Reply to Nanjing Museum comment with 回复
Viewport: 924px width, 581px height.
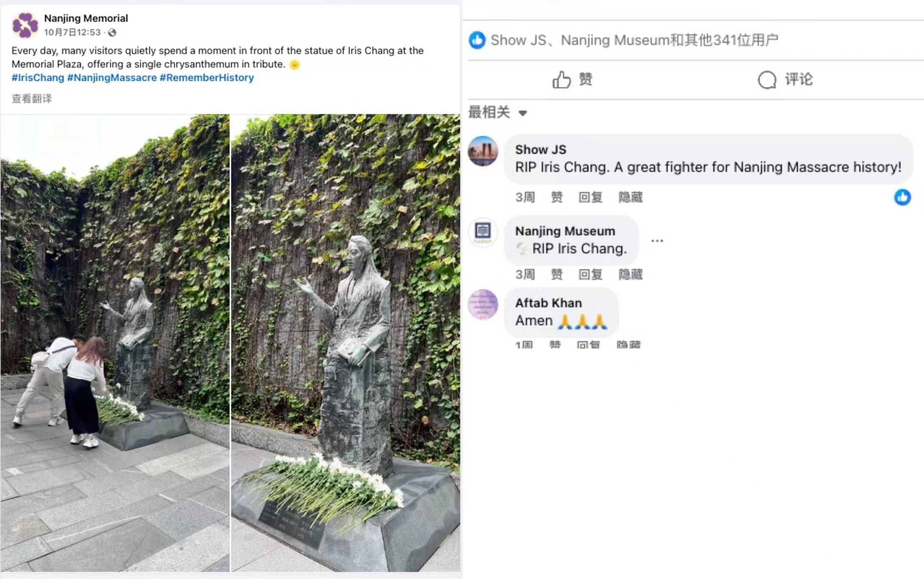click(591, 275)
